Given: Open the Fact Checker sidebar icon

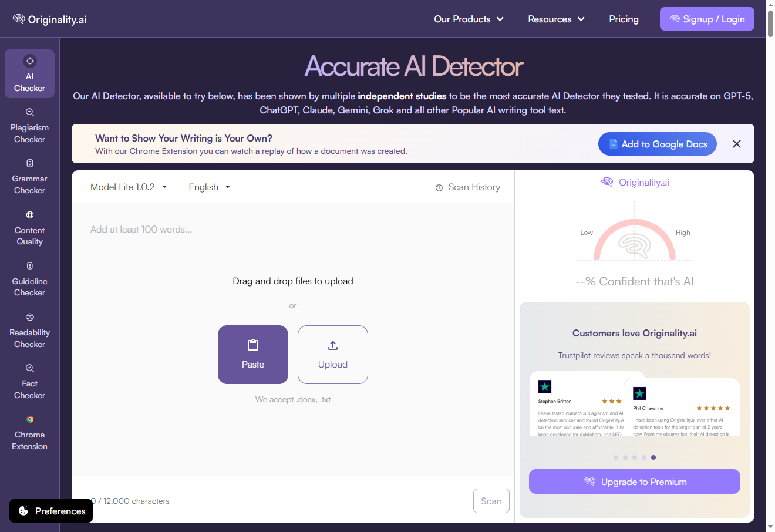Looking at the screenshot, I should click(x=29, y=368).
